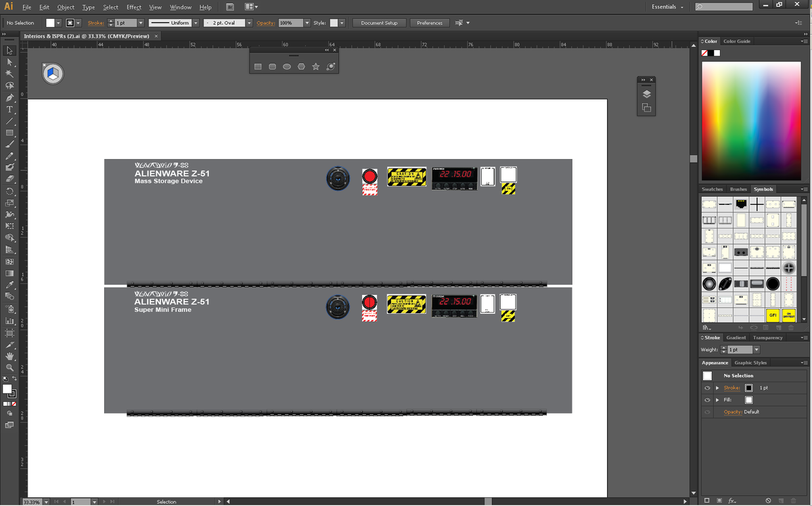Expand the Stroke row in Appearance
The width and height of the screenshot is (812, 506).
click(x=717, y=388)
